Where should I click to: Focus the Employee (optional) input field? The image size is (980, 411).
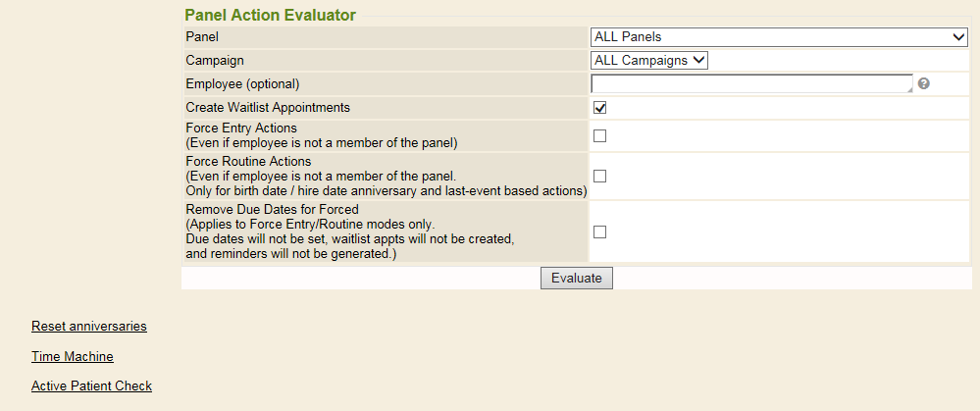[x=751, y=84]
